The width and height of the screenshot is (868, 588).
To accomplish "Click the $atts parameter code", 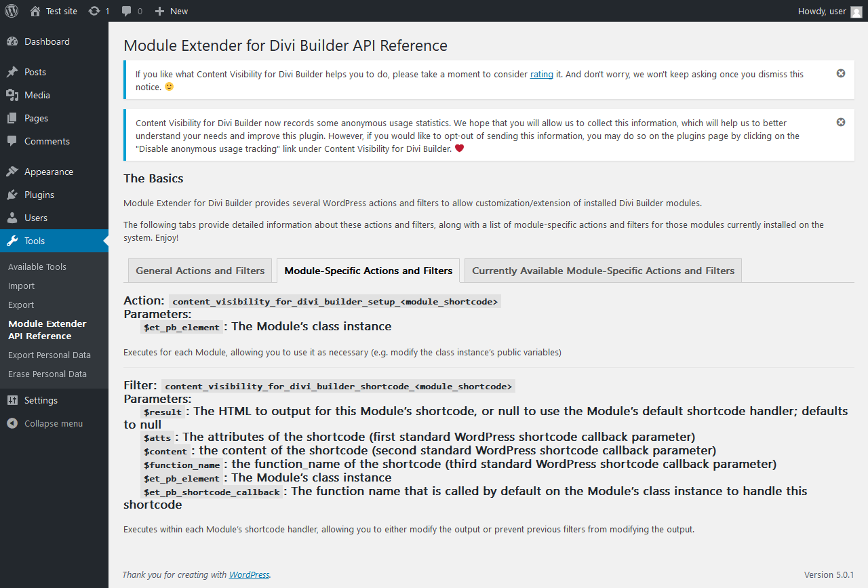I will (157, 438).
